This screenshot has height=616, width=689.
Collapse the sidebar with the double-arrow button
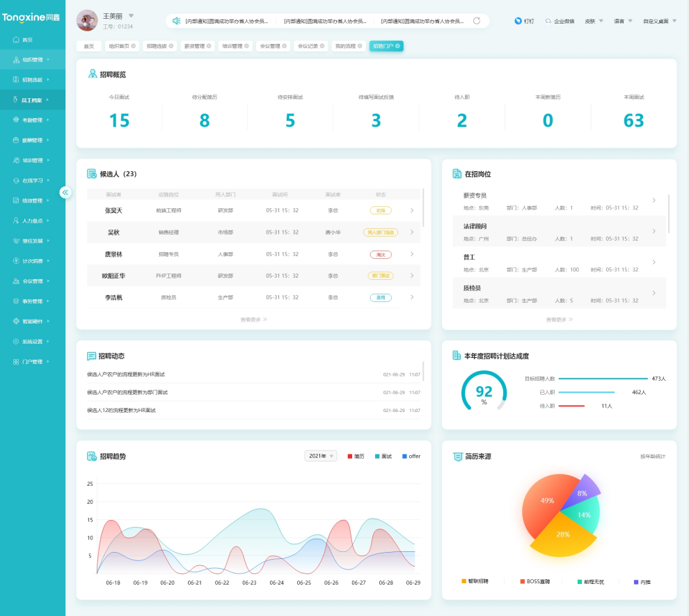click(65, 192)
